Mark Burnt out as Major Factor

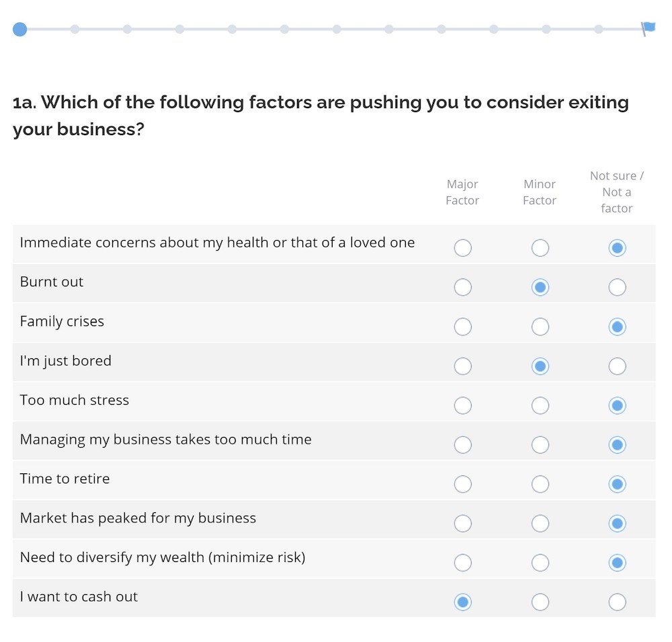point(462,288)
